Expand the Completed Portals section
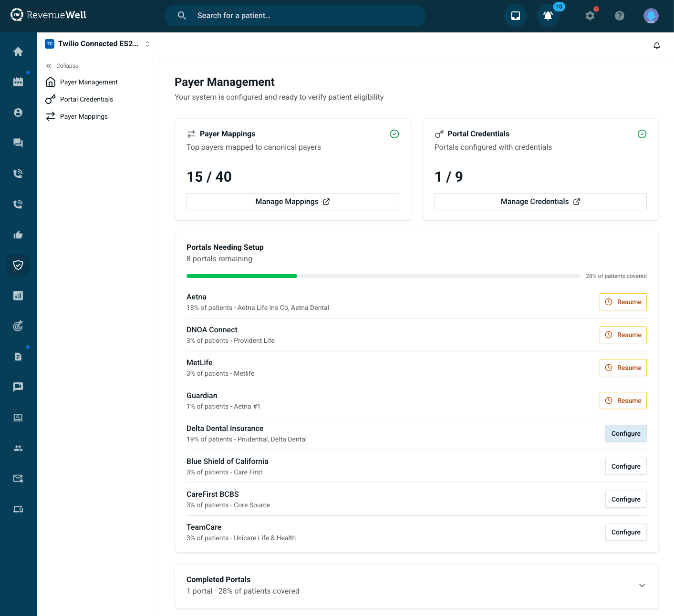 (642, 585)
